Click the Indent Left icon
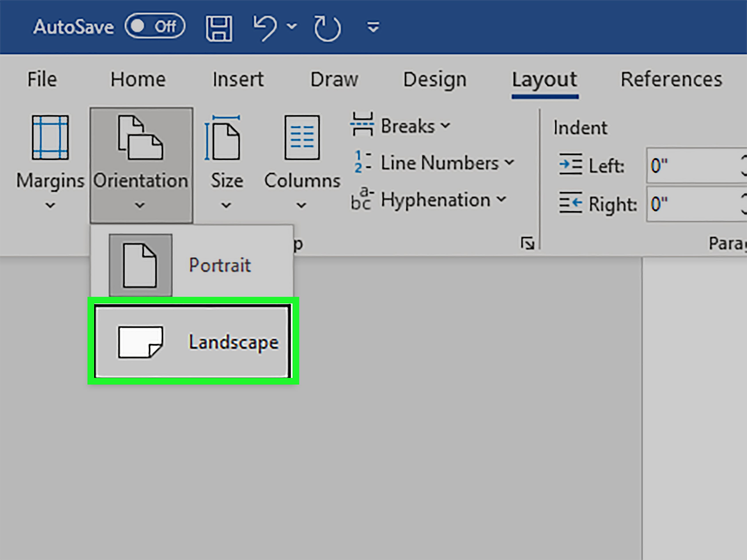The width and height of the screenshot is (747, 560). coord(570,164)
